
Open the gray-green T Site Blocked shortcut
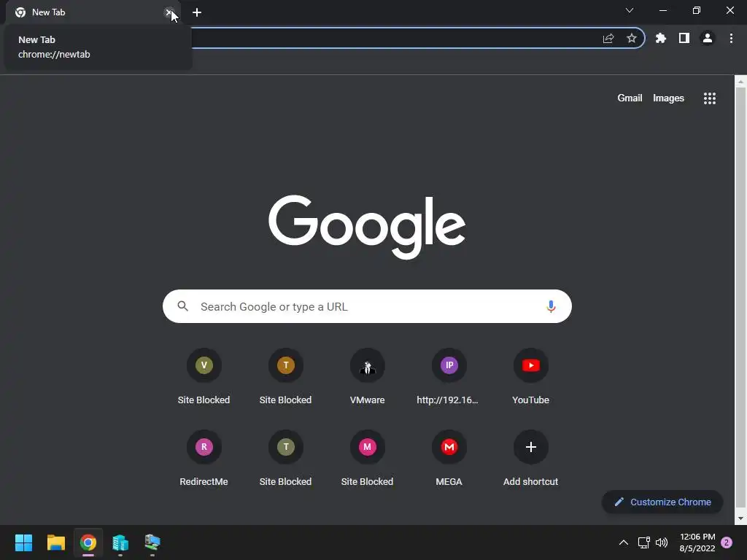coord(285,459)
